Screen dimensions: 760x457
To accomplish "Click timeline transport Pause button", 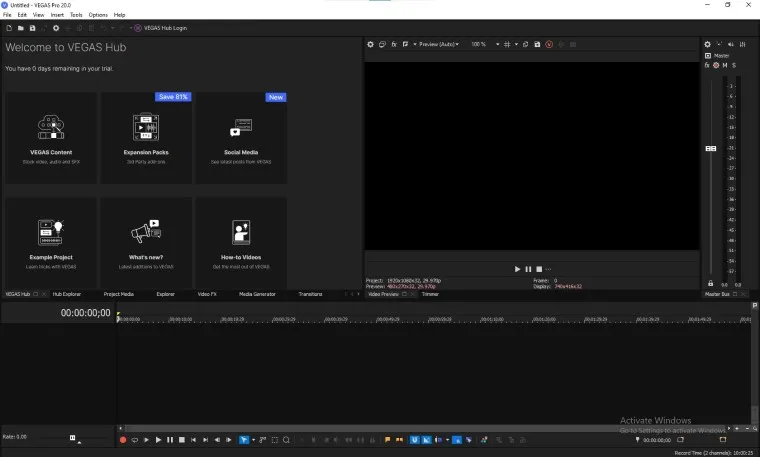I will tap(170, 440).
